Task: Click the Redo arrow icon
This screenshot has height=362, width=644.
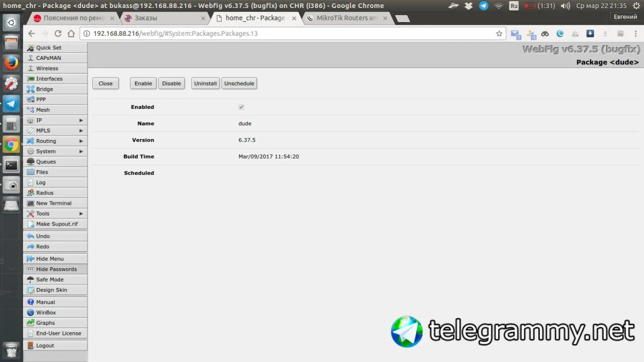Action: (x=31, y=247)
